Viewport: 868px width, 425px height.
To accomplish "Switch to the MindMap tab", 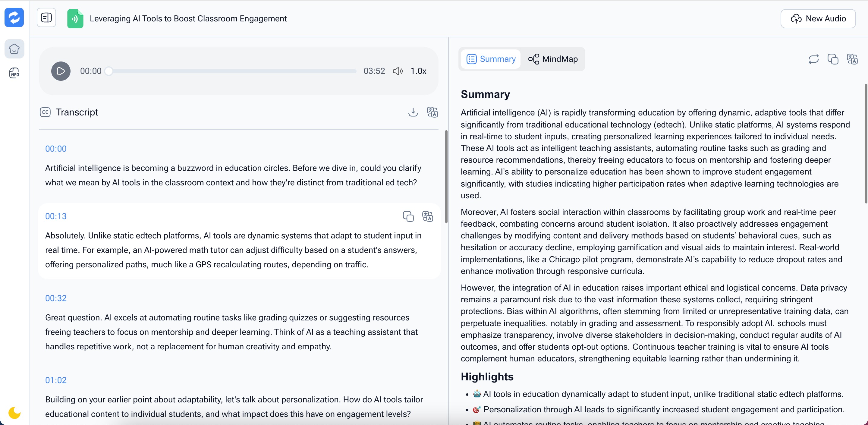I will pos(553,59).
